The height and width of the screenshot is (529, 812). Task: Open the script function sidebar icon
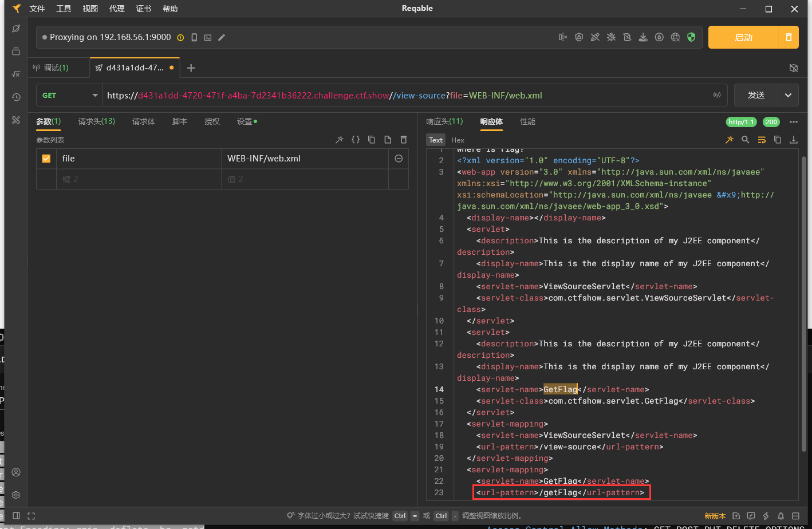[16, 74]
